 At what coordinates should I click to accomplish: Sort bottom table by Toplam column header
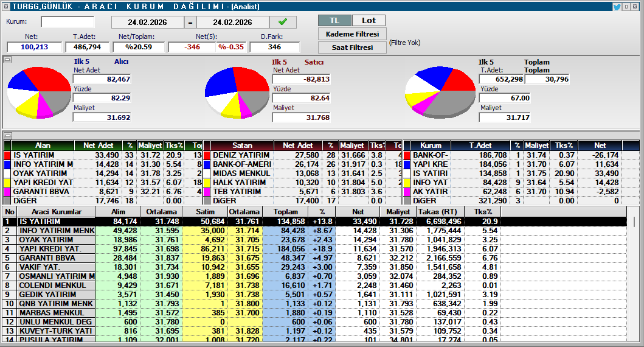coord(285,212)
